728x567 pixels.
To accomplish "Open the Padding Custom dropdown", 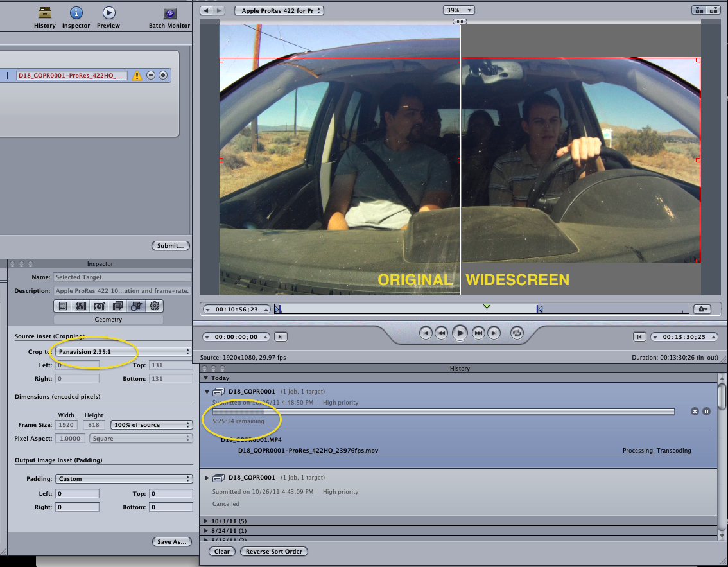I will 123,479.
